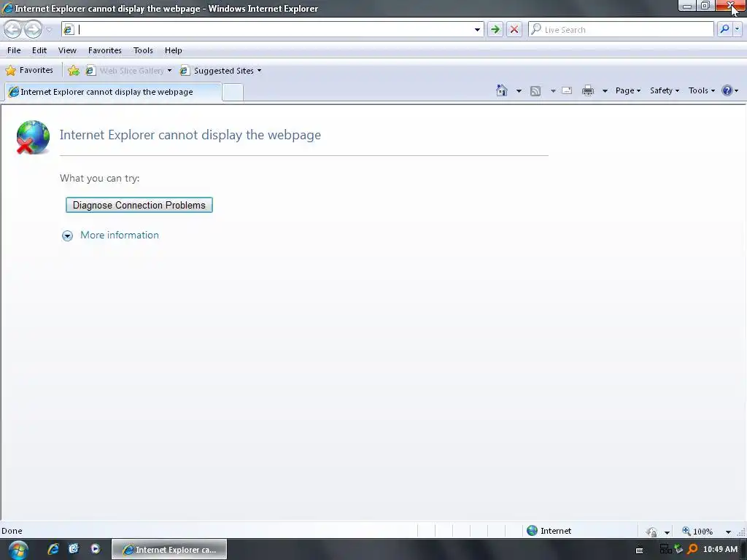Select Internet Explorer taskbar window button

[x=169, y=550]
